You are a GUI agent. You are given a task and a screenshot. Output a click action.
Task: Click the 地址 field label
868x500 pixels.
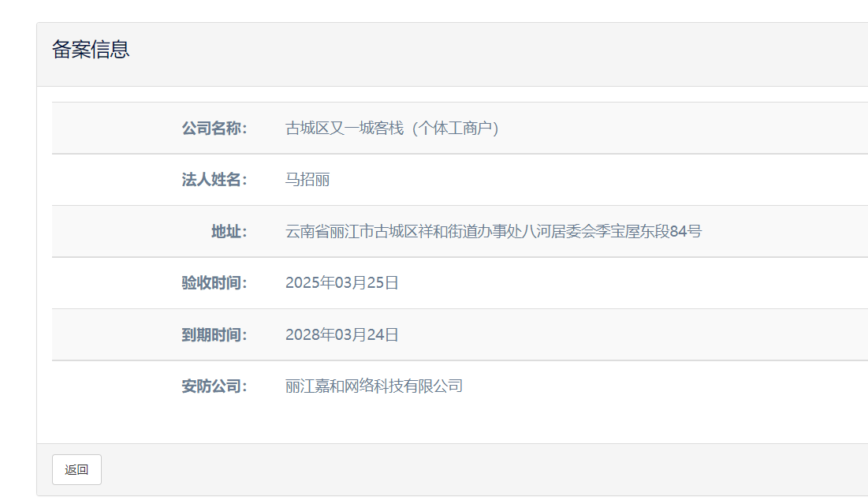tap(229, 231)
